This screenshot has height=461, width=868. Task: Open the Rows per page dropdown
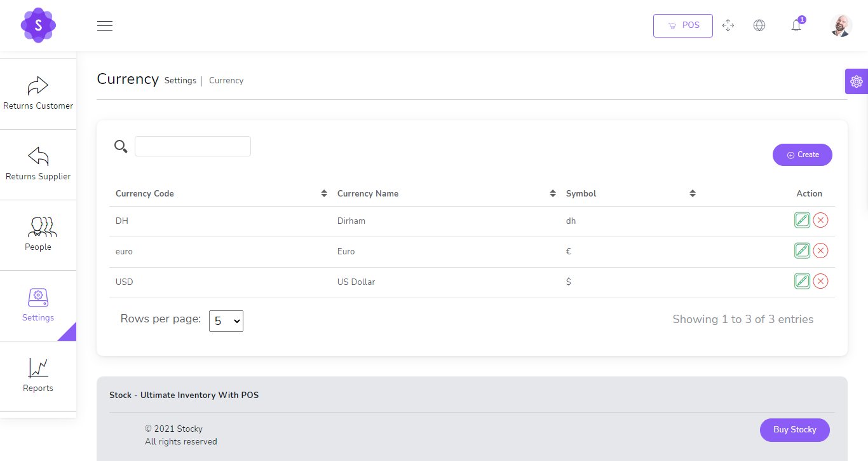(226, 321)
